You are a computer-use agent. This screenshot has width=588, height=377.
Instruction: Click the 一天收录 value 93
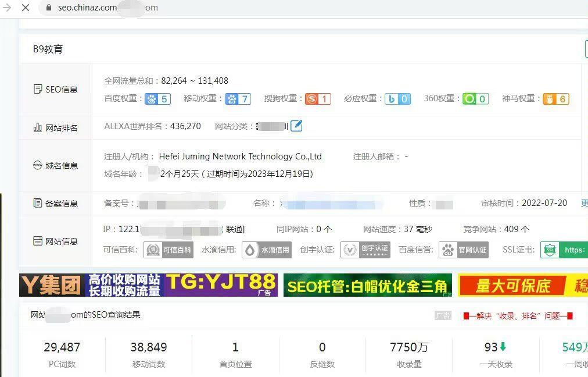coord(491,347)
